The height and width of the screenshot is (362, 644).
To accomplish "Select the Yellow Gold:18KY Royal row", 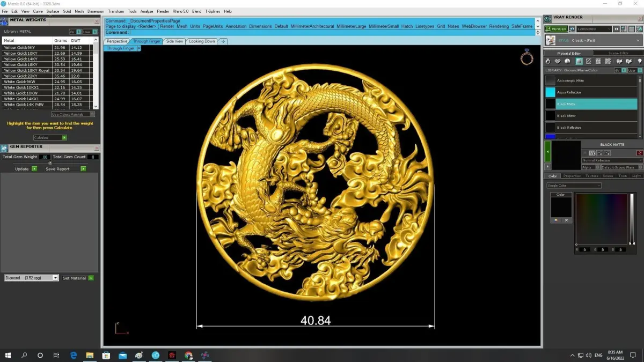I will tap(47, 70).
